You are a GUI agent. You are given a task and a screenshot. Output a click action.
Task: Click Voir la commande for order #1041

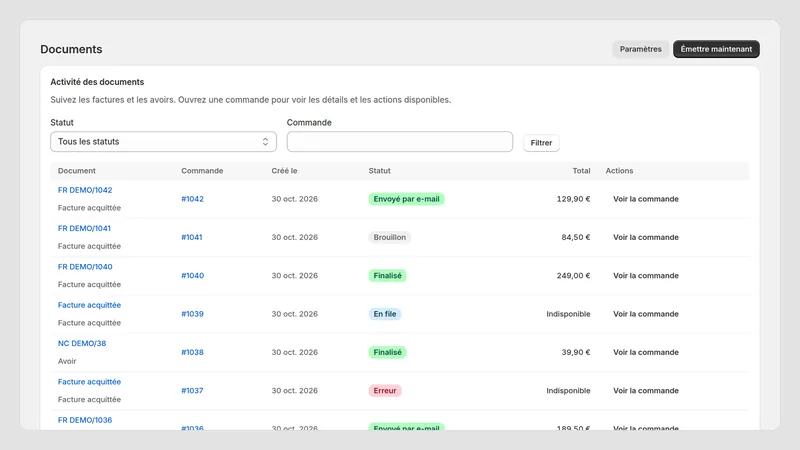click(x=645, y=237)
